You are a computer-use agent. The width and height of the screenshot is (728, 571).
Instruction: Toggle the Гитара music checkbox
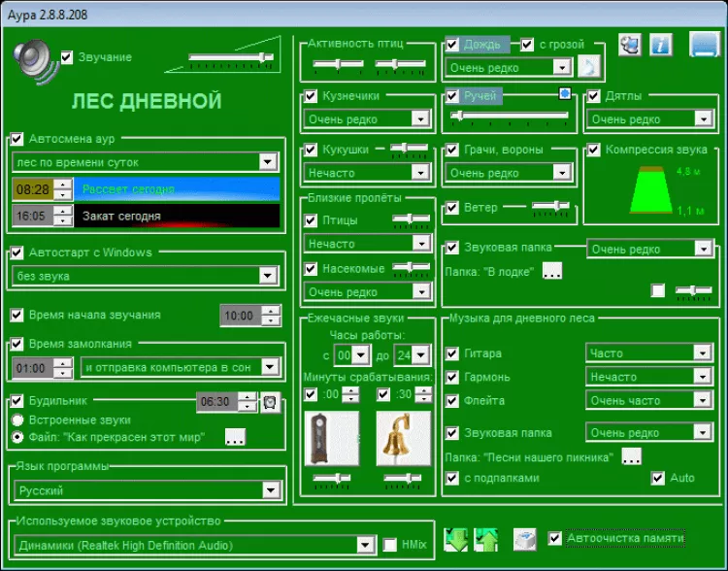coord(452,353)
